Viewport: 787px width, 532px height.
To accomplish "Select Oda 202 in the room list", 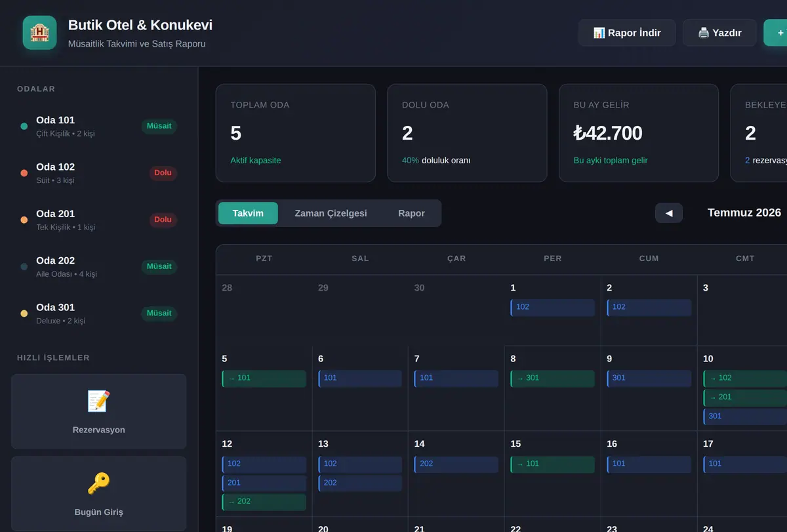I will coord(98,266).
